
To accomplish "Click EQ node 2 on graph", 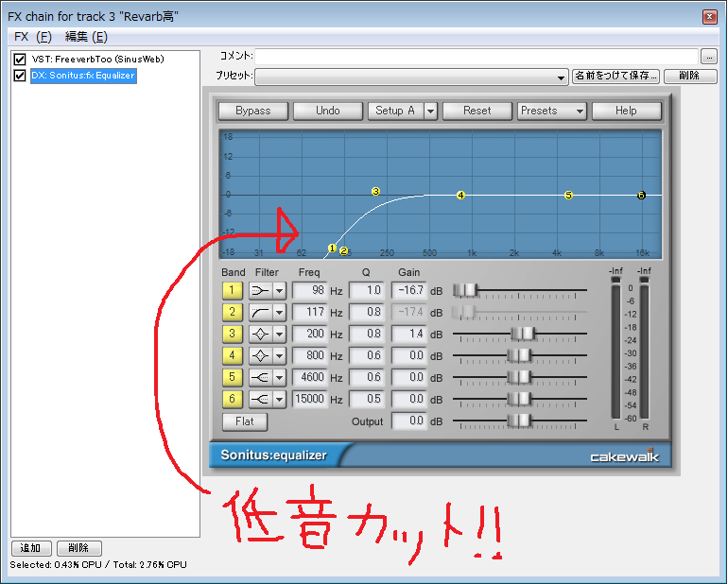I will (343, 251).
